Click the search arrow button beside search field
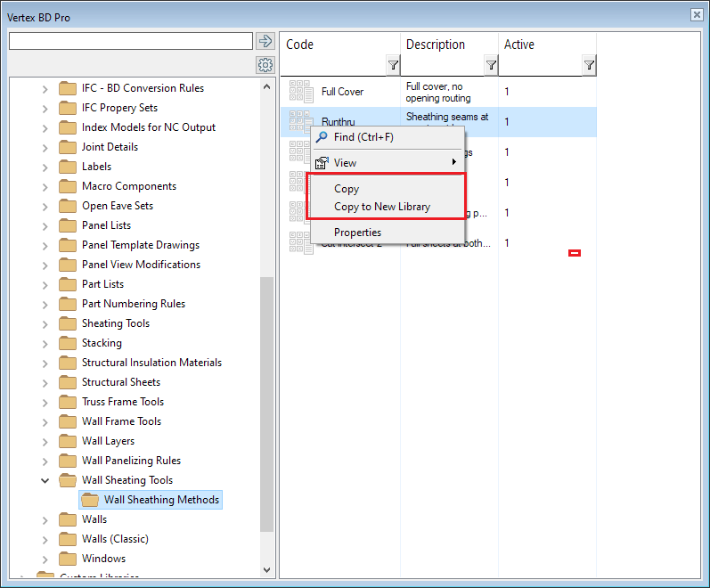710x588 pixels. tap(265, 41)
